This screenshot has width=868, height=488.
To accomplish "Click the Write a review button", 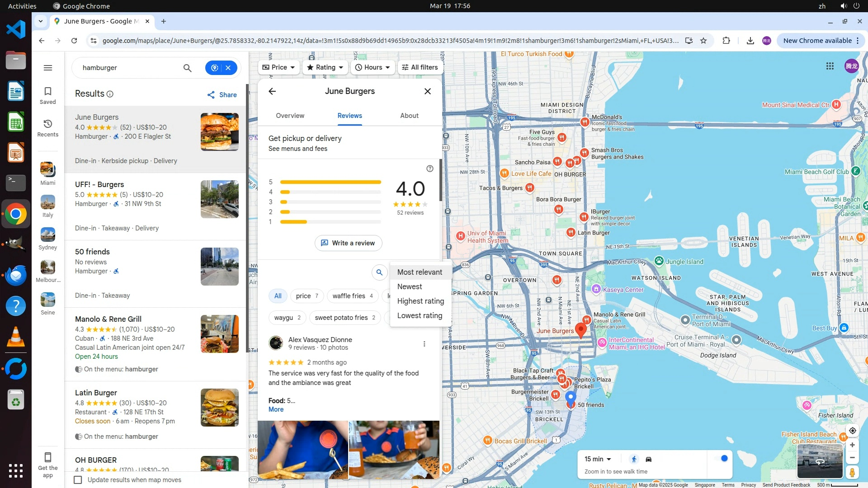I will click(x=348, y=243).
